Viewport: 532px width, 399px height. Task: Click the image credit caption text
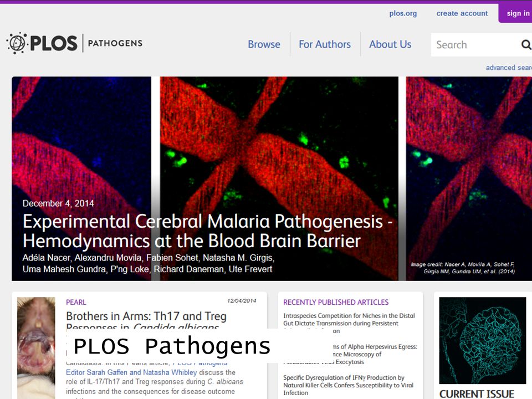click(x=463, y=268)
